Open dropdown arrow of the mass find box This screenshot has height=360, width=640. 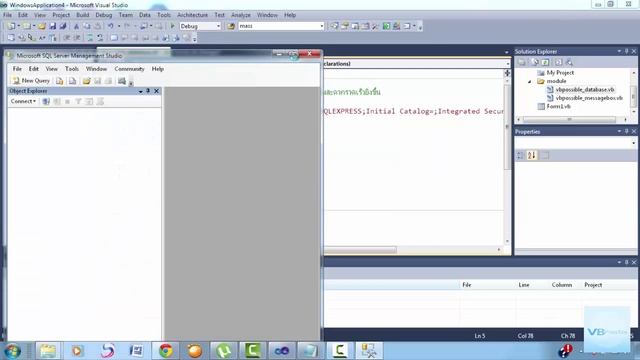(x=322, y=26)
